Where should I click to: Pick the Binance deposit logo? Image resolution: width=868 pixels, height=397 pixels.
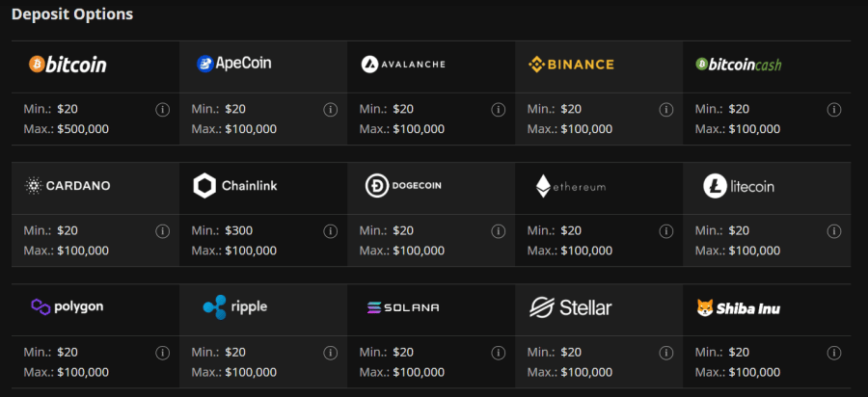click(x=571, y=65)
